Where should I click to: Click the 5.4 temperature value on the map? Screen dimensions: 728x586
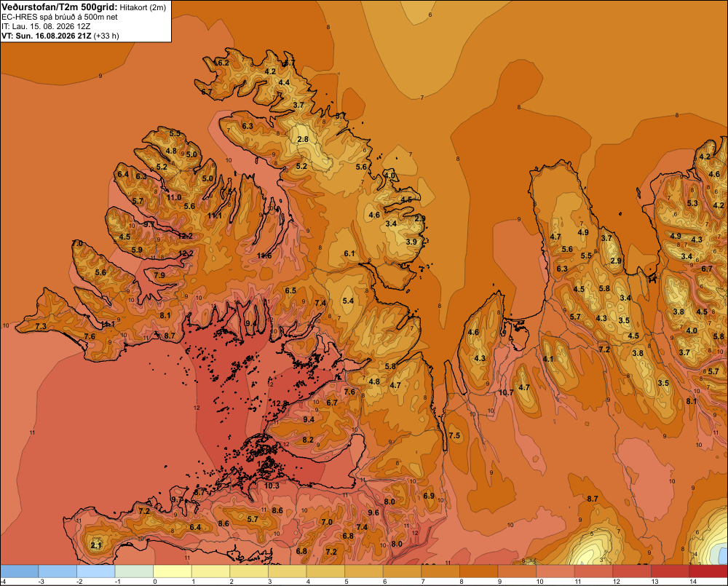[x=348, y=301]
